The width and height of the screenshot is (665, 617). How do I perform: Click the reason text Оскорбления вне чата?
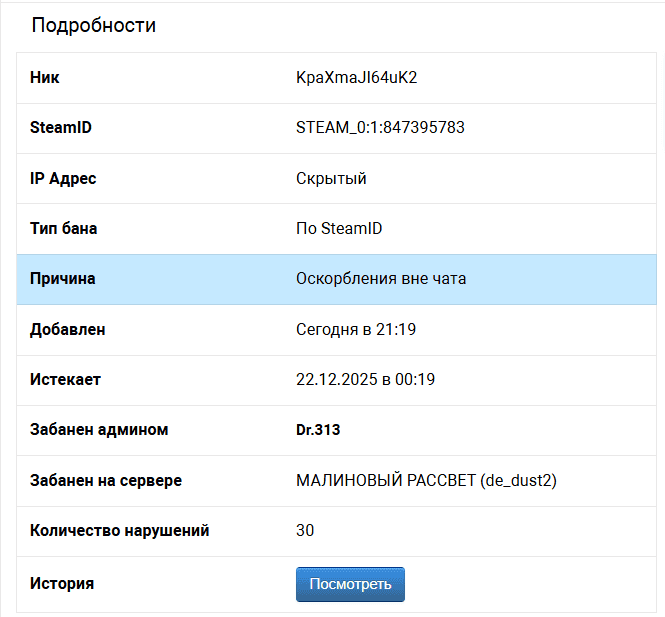[x=381, y=279]
